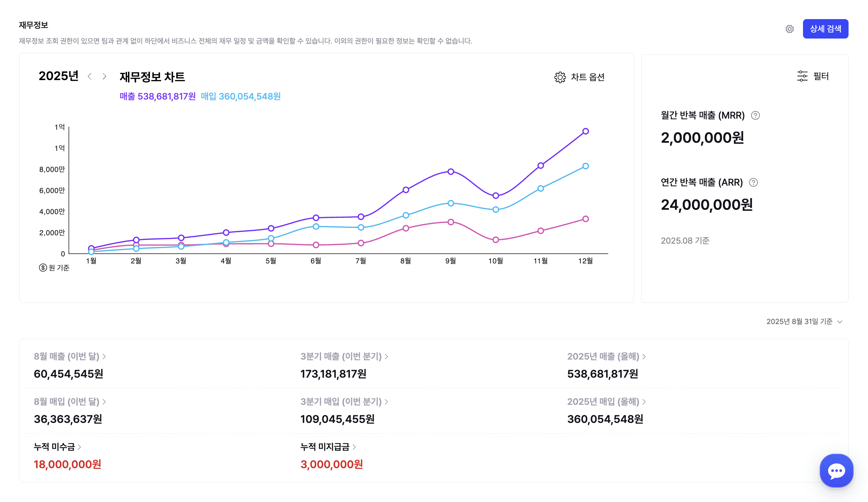Toggle the 매입 legend in chart header
This screenshot has width=868, height=502.
pyautogui.click(x=240, y=97)
